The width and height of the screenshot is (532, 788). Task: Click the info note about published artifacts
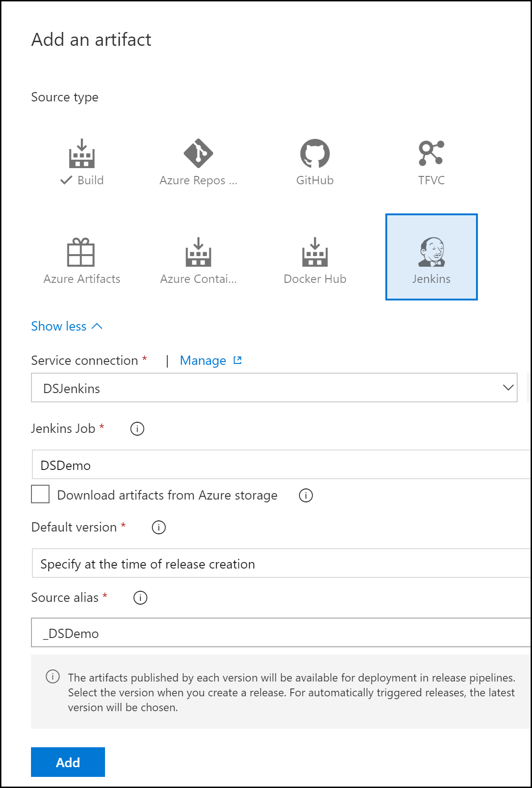tap(281, 692)
